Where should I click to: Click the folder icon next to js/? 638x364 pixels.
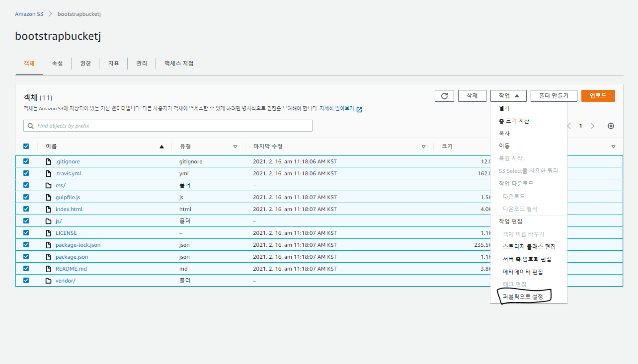48,221
